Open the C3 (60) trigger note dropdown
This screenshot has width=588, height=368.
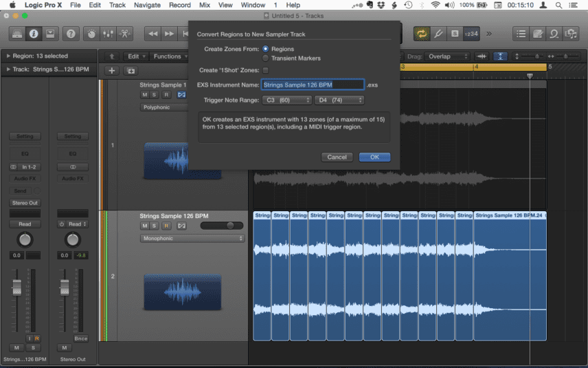287,100
